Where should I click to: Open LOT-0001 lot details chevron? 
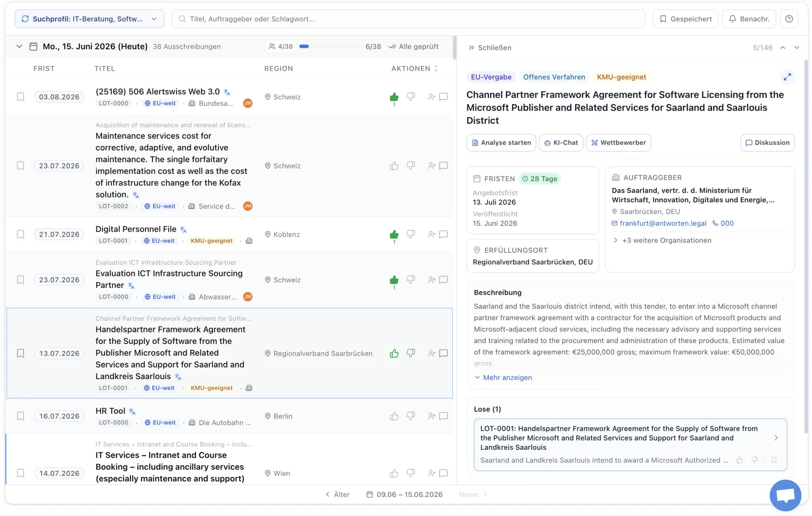[776, 438]
